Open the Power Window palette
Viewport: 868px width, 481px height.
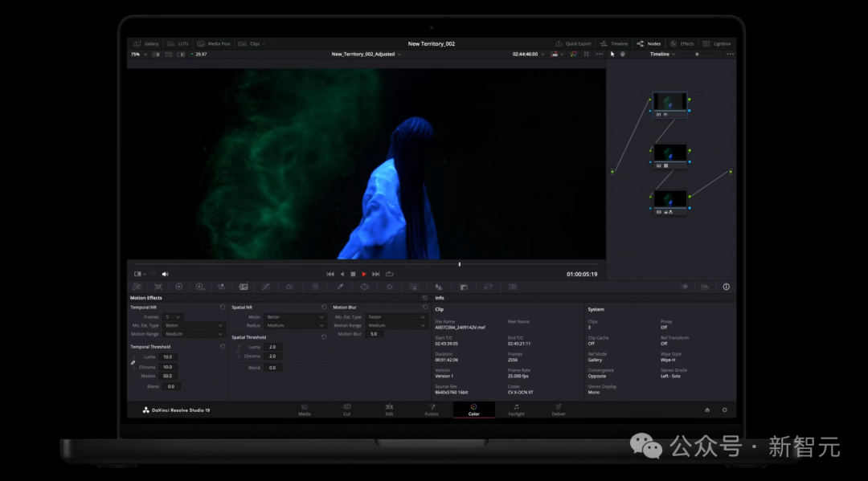pyautogui.click(x=364, y=287)
